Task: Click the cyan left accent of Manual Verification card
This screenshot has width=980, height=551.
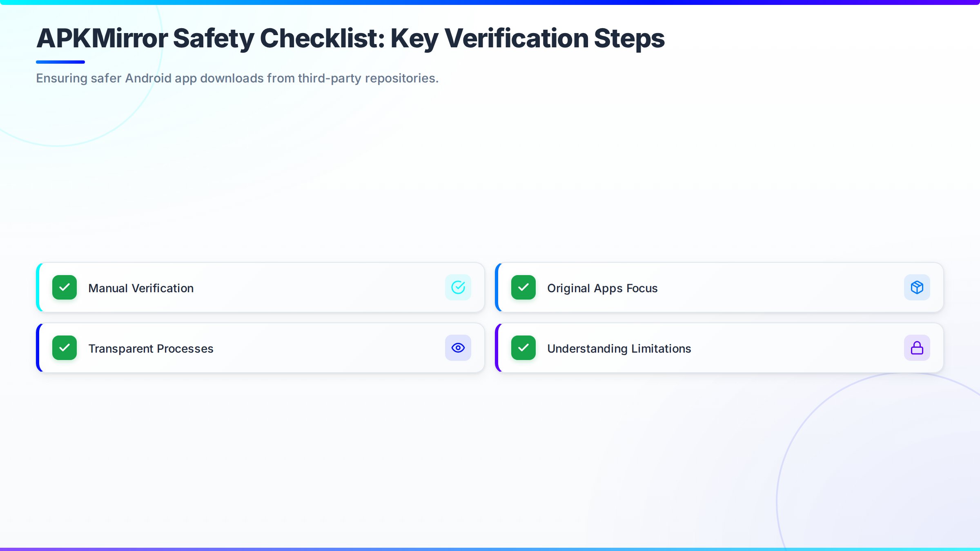Action: pyautogui.click(x=38, y=287)
